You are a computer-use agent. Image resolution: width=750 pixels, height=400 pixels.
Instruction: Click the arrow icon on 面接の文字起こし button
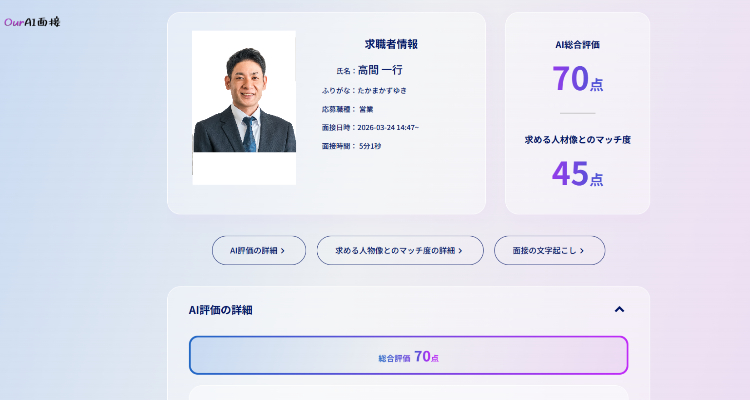pos(582,251)
